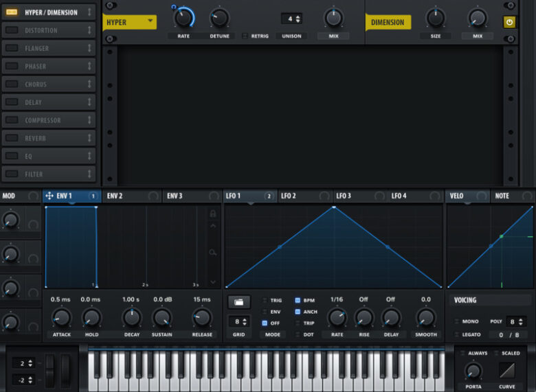Screen dimensions: 536x392
Task: Select the LFO 1 tab
Action: point(250,196)
